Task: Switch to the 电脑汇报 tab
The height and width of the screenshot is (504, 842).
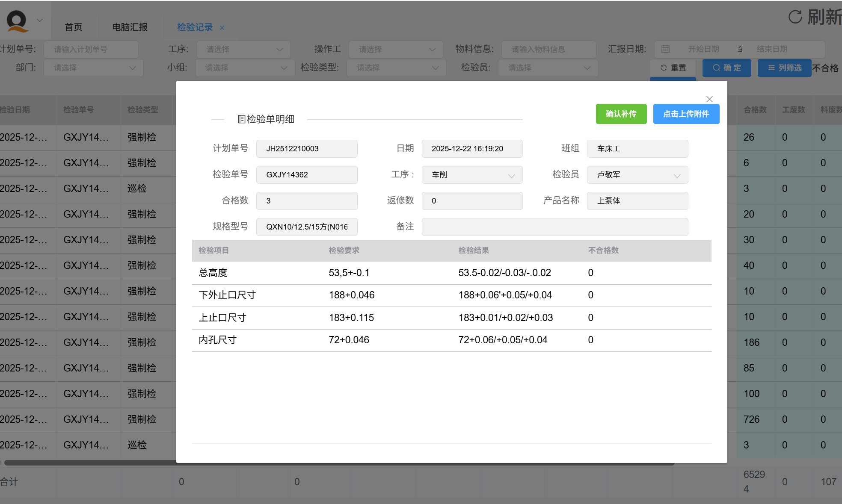Action: click(x=130, y=27)
